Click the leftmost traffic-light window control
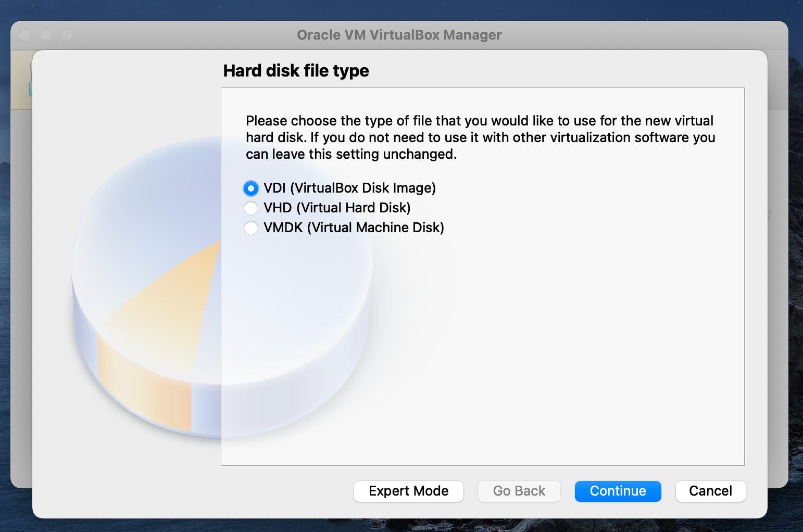 pos(24,35)
